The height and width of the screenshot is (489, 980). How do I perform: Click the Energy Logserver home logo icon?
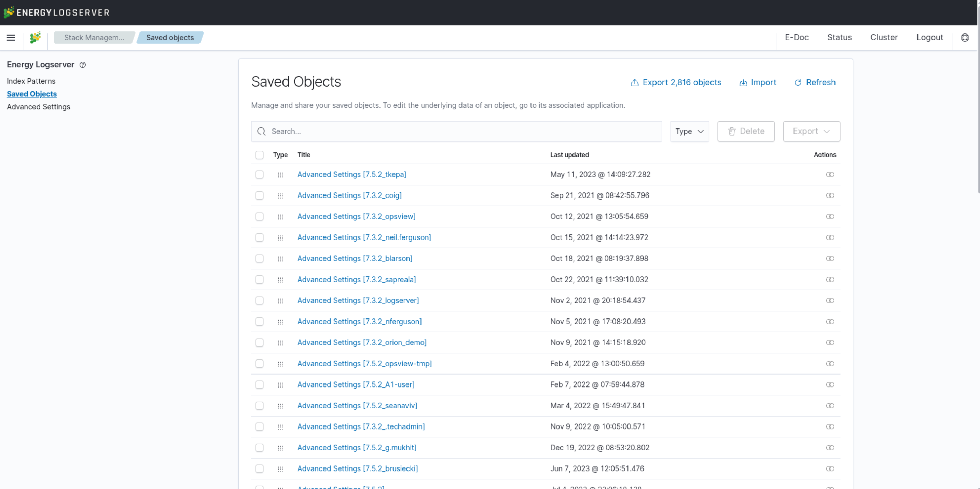(35, 37)
